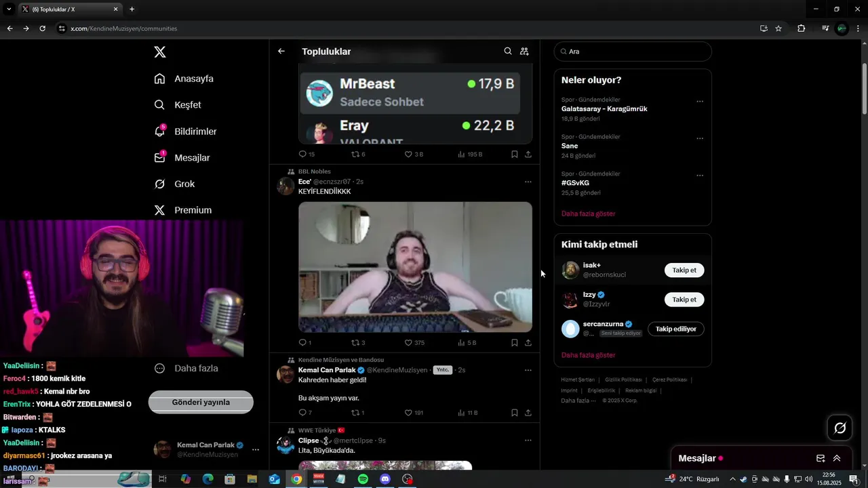Open options for Sane trend
868x488 pixels.
[x=700, y=139]
